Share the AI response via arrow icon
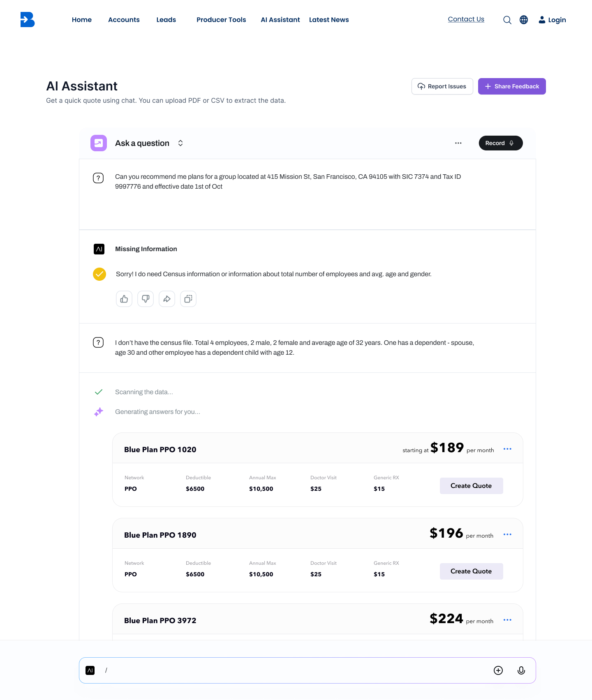Screen dimensions: 592x700 [x=167, y=299]
